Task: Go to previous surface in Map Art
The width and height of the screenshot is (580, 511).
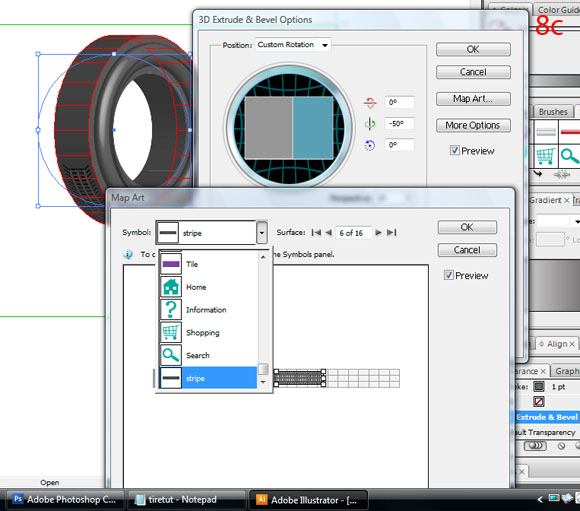Action: pos(328,232)
